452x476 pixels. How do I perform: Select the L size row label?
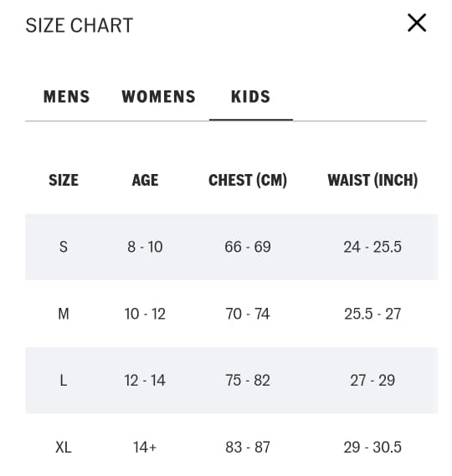coord(64,381)
